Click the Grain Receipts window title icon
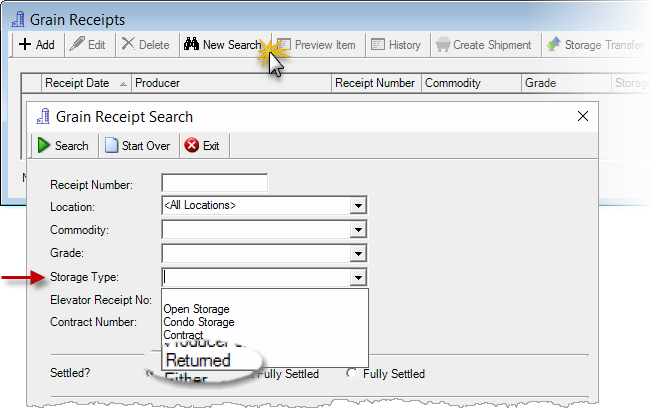The width and height of the screenshot is (657, 408). pos(18,19)
